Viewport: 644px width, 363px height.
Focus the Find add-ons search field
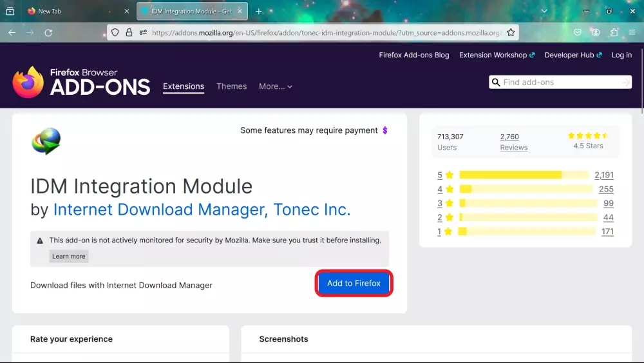pyautogui.click(x=560, y=83)
